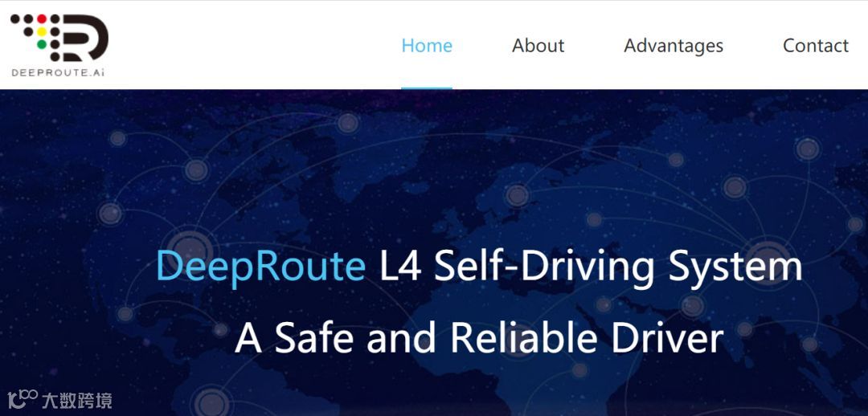
Task: Click the red dot in the logo
Action: [42, 18]
